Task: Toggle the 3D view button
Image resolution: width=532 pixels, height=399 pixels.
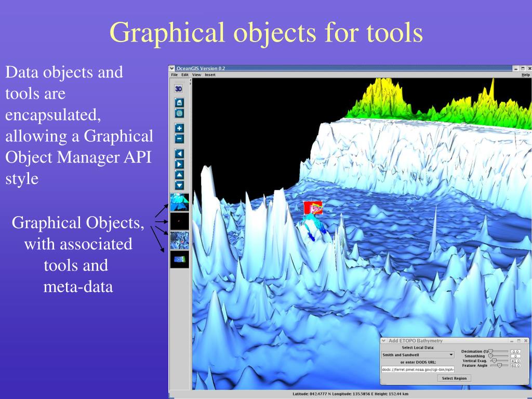Action: coord(179,89)
